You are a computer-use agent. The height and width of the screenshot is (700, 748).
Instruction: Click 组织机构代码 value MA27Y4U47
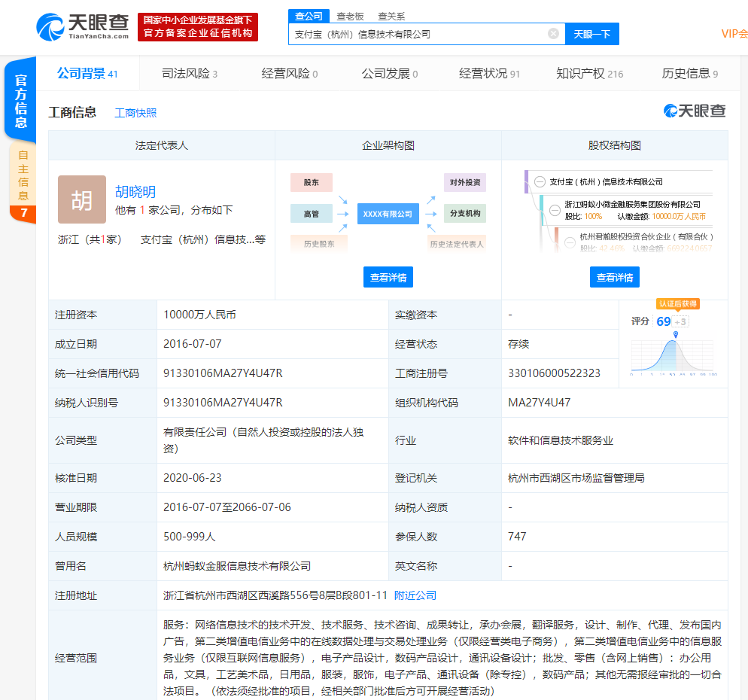point(539,403)
